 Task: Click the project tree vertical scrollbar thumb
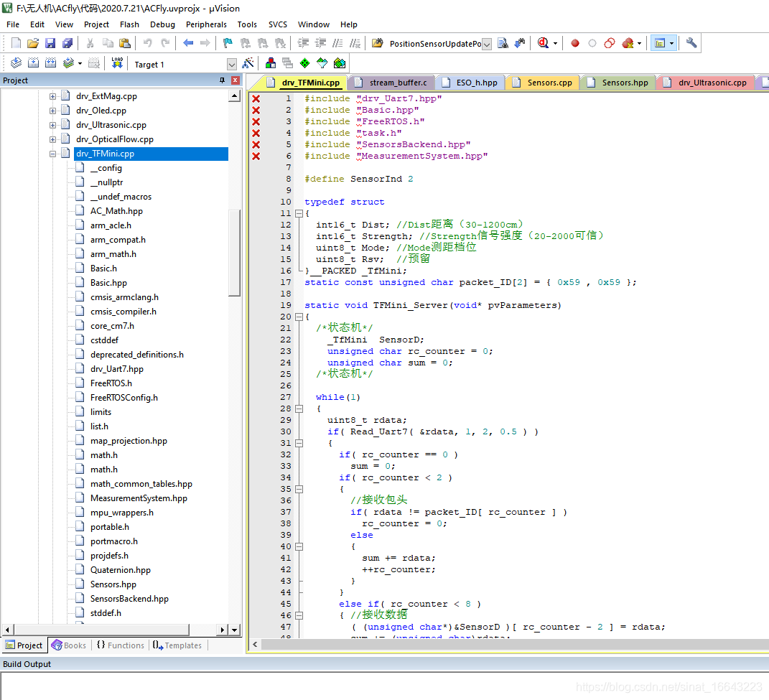(x=234, y=251)
